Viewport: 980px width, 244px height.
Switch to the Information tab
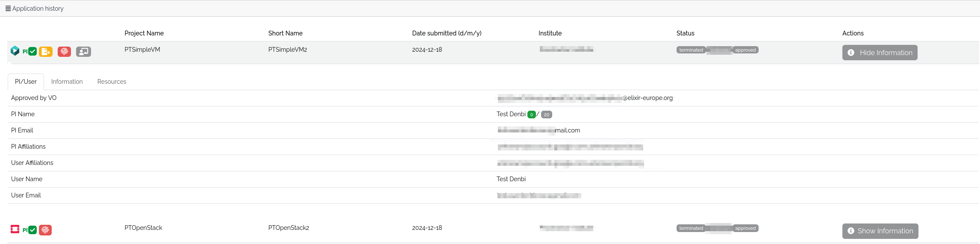67,82
